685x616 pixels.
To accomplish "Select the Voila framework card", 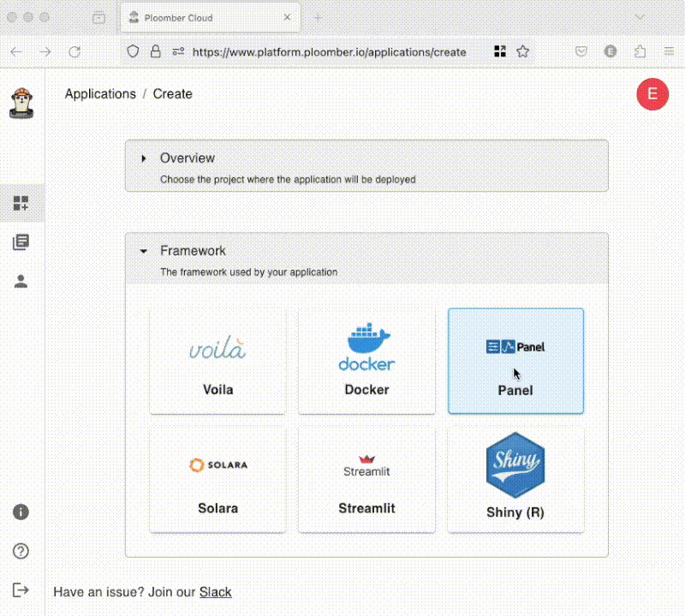I will tap(217, 360).
